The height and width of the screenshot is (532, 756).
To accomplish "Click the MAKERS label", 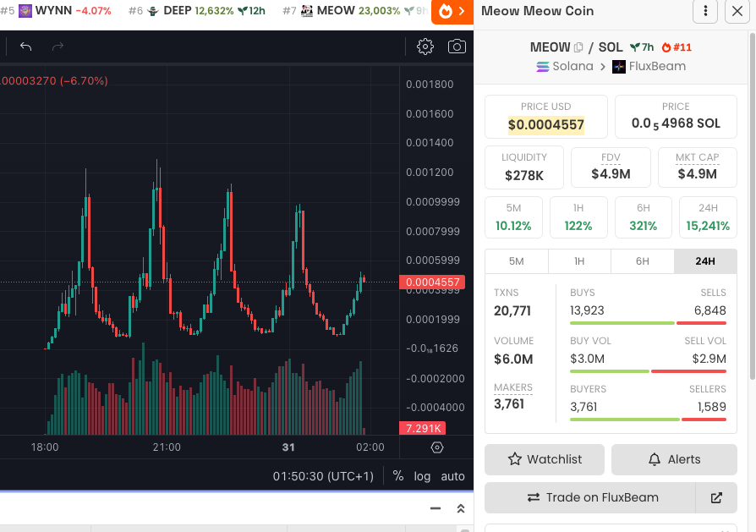I will click(513, 387).
